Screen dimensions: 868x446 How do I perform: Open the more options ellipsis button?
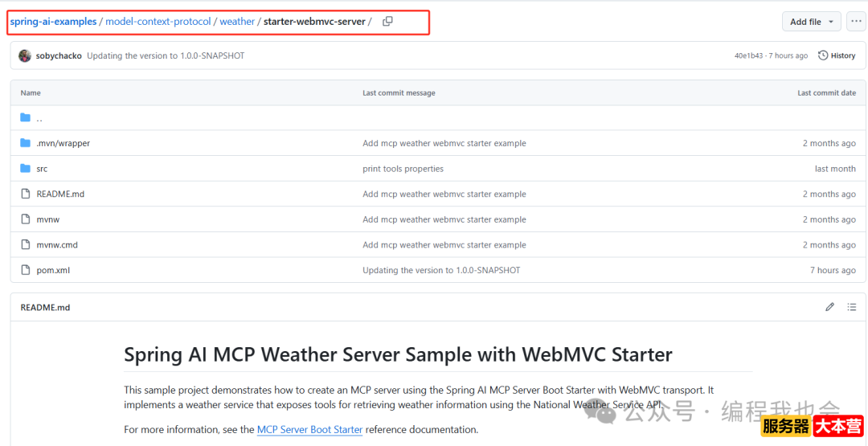[855, 22]
